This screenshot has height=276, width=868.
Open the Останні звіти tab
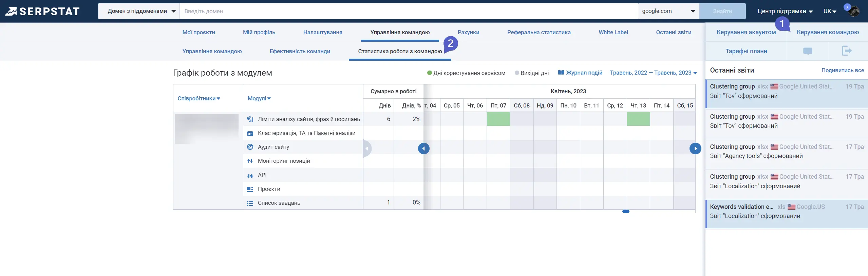(x=674, y=32)
